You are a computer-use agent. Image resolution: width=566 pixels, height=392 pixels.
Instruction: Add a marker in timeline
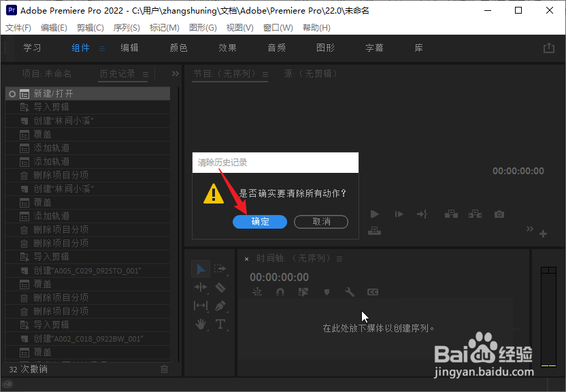[x=327, y=292]
